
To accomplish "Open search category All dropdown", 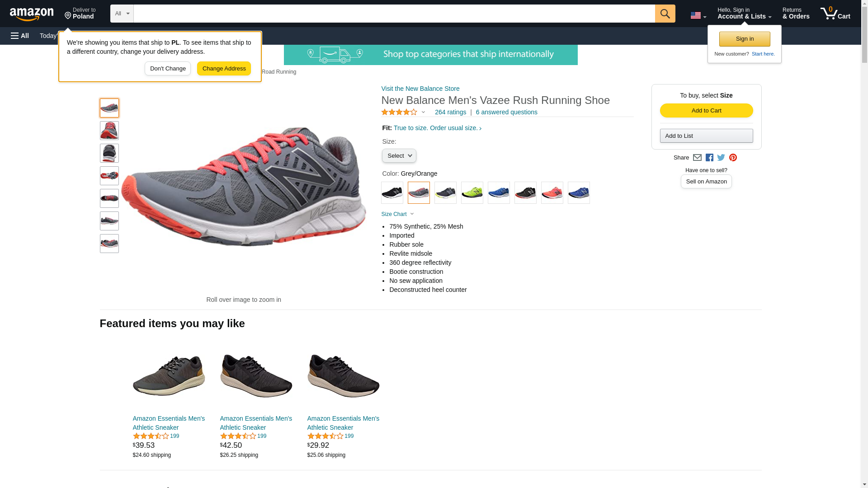I will click(122, 14).
